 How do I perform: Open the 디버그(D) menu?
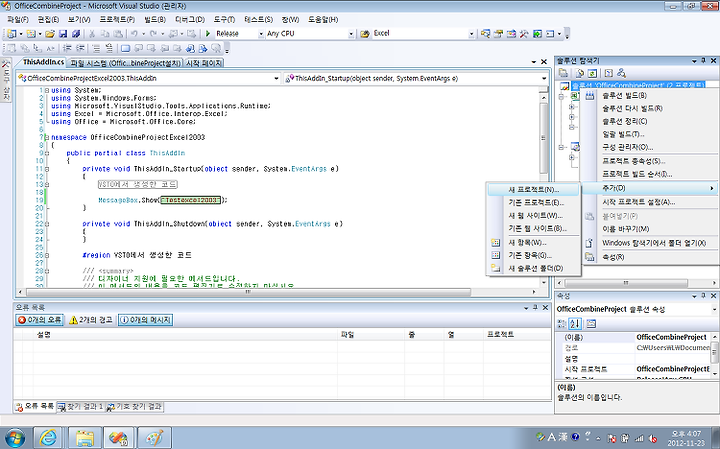[190, 19]
